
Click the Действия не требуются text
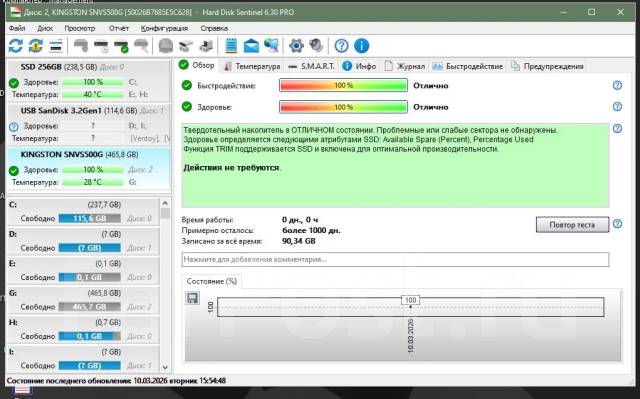tap(232, 168)
